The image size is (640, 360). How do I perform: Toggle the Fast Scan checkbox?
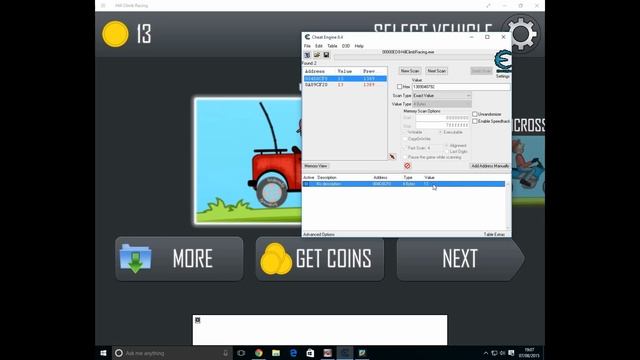[x=404, y=148]
